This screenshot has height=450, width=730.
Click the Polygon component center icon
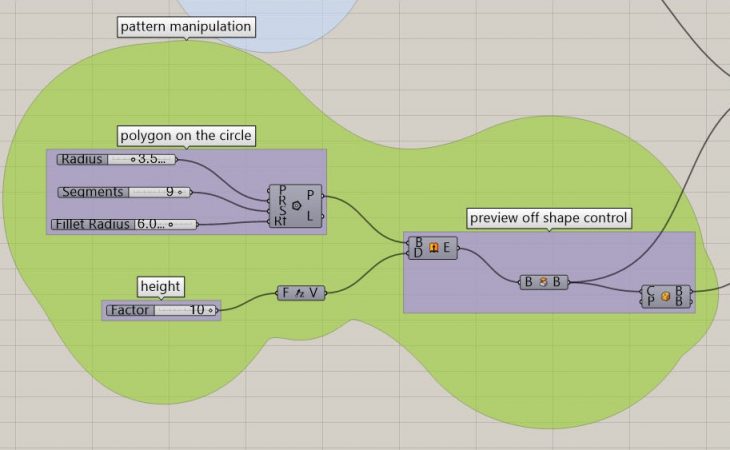(x=296, y=205)
